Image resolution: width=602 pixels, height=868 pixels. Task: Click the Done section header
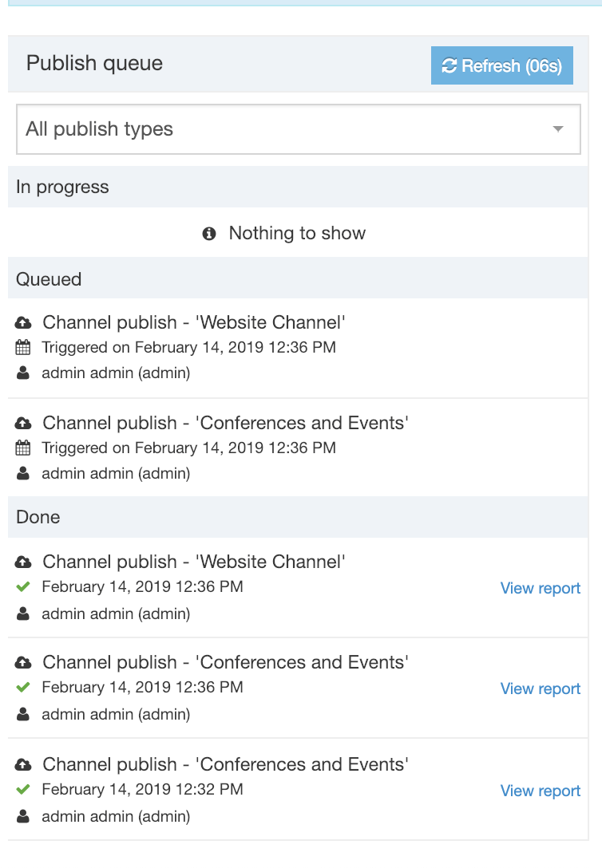38,517
